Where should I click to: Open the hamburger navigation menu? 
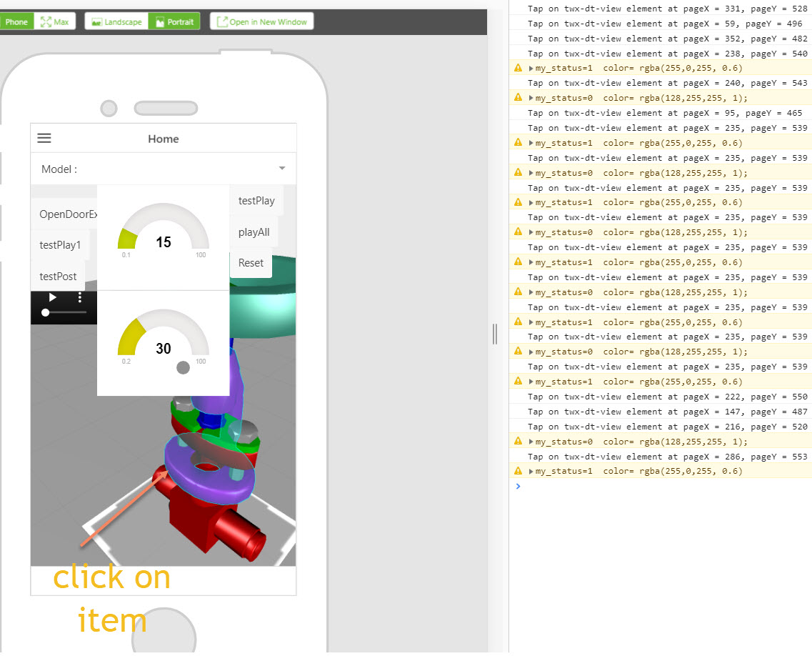coord(44,139)
